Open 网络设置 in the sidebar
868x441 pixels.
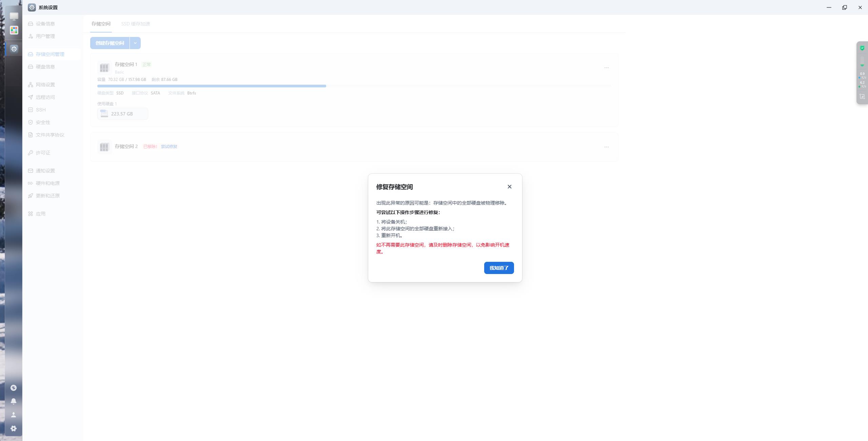45,85
